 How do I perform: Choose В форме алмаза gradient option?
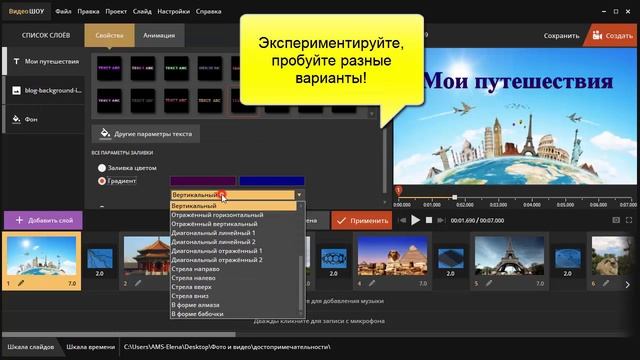[233, 305]
